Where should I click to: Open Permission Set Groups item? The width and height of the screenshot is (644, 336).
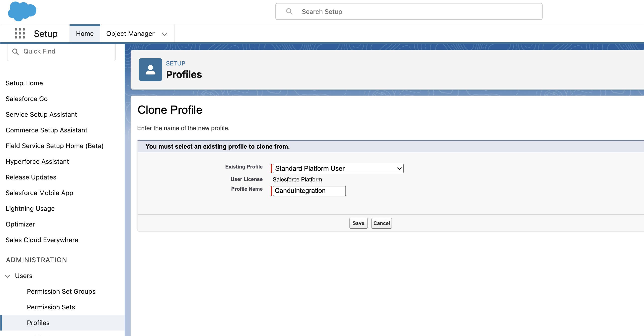61,291
